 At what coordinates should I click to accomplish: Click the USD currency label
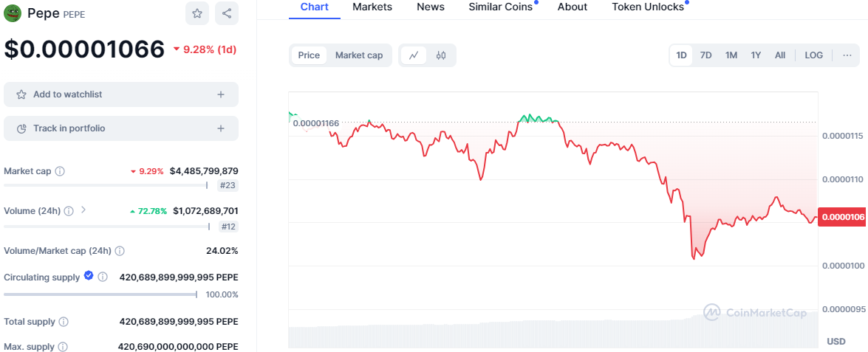(836, 341)
